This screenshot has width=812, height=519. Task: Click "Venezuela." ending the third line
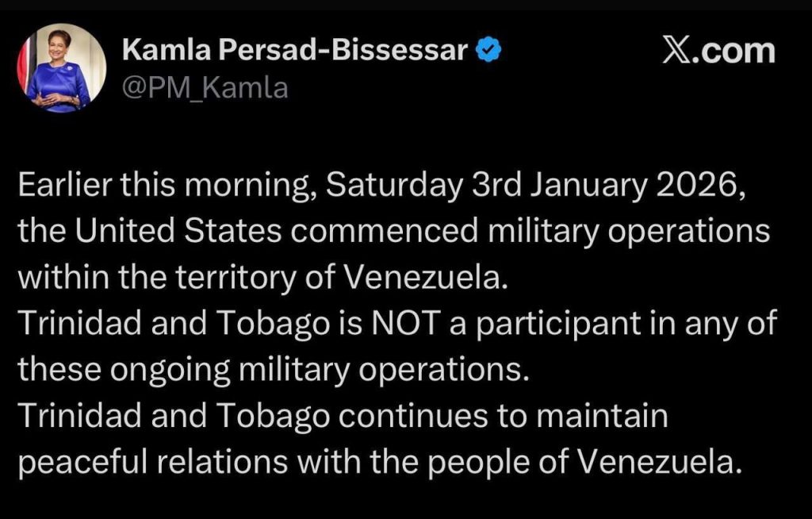pyautogui.click(x=430, y=278)
